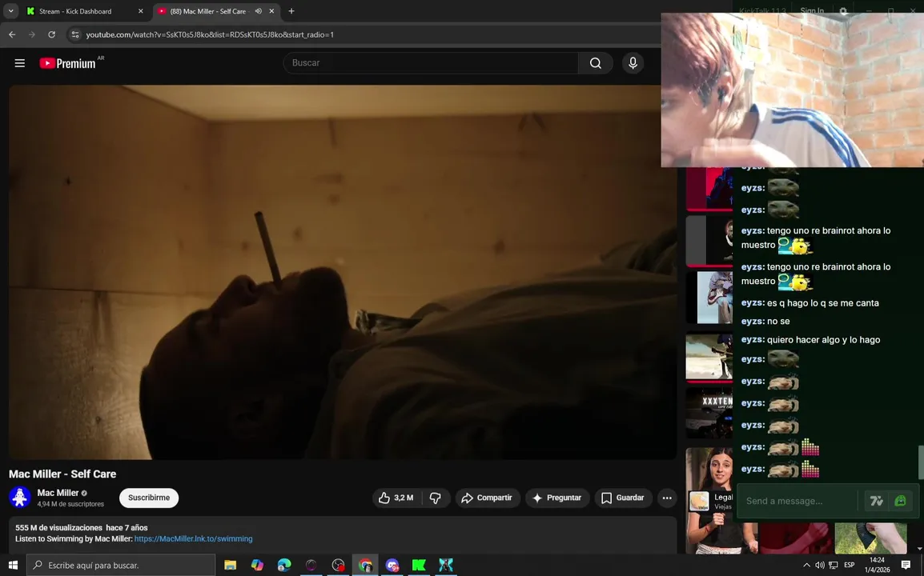Open Microsoft Edge from taskbar
This screenshot has width=924, height=576.
pyautogui.click(x=284, y=565)
